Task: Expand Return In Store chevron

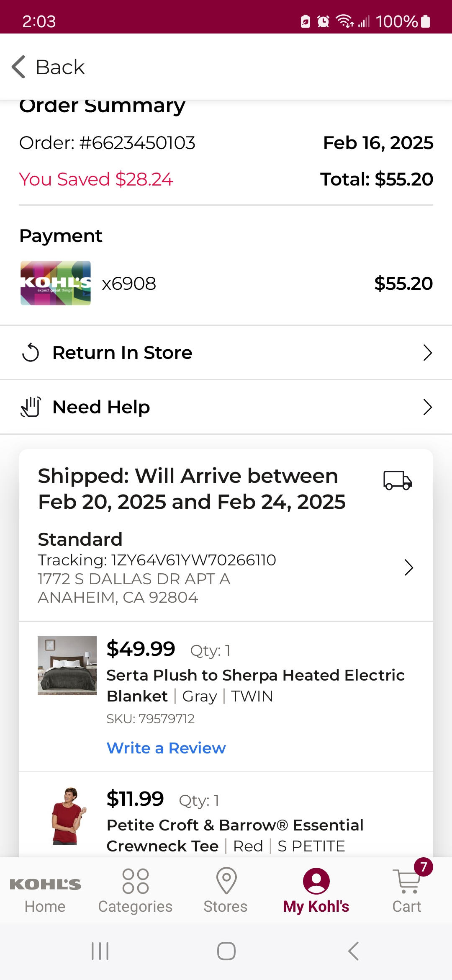Action: coord(427,353)
